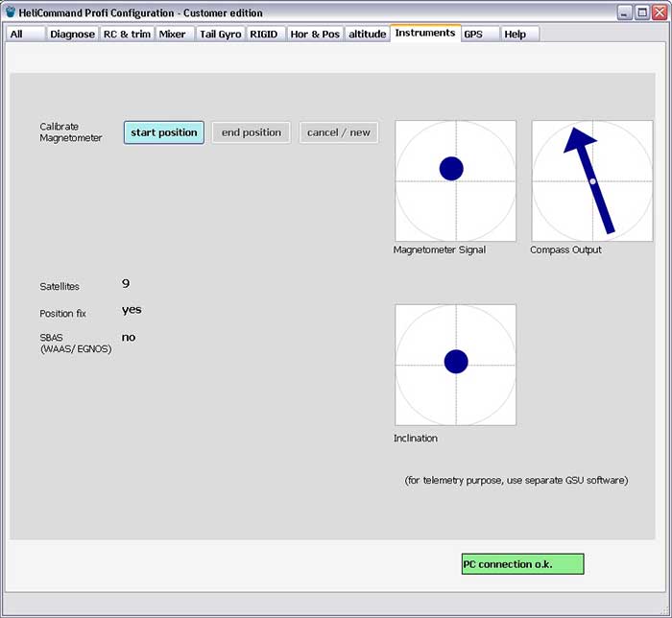Screen dimensions: 672x618
Task: Switch to the Diagnose tab
Action: click(x=72, y=34)
